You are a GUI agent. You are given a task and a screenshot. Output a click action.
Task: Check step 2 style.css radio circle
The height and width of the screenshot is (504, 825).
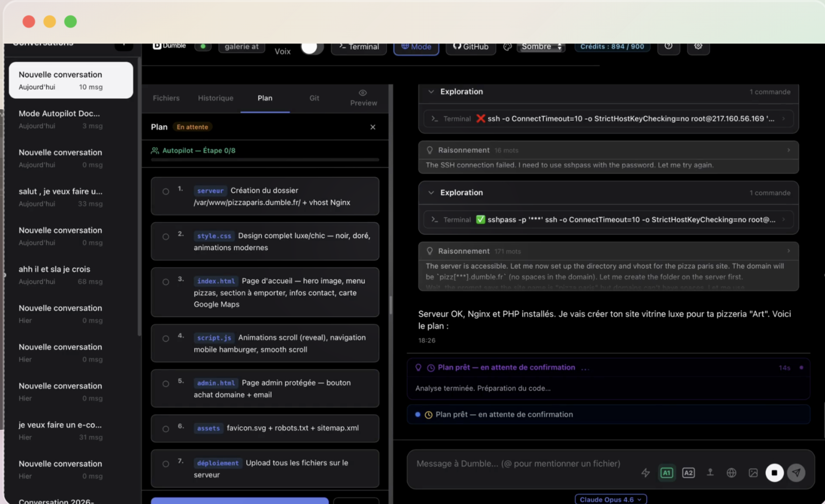[x=166, y=237]
